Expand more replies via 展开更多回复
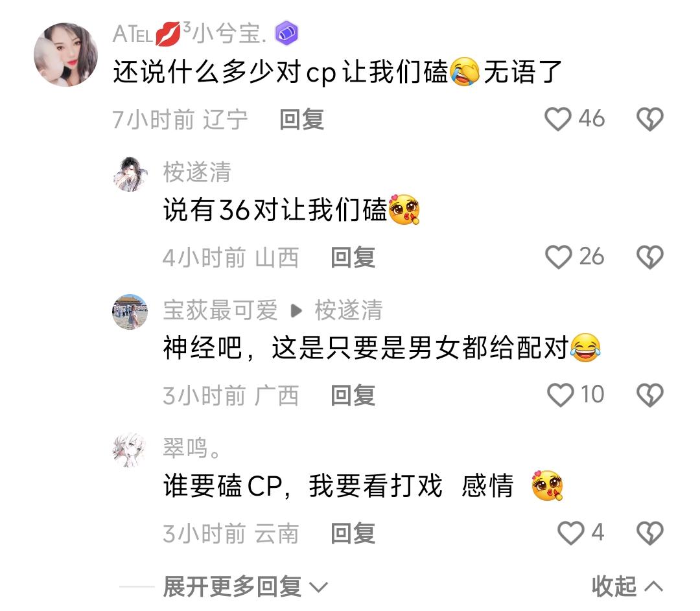This screenshot has height=611, width=700. click(x=245, y=586)
